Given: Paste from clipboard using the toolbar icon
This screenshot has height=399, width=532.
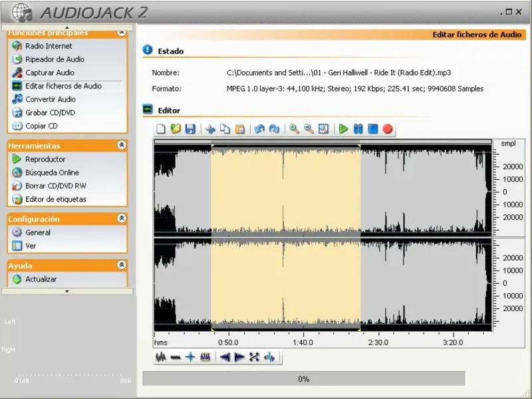Looking at the screenshot, I should click(x=239, y=129).
